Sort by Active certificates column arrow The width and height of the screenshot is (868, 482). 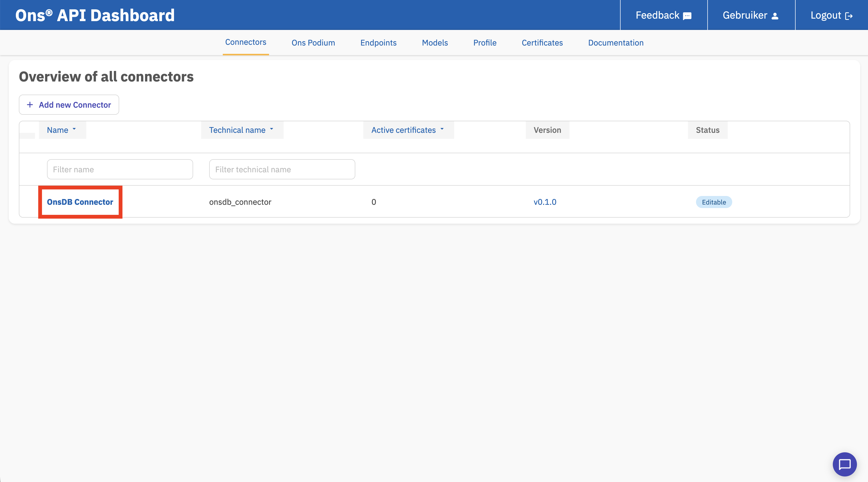[442, 129]
